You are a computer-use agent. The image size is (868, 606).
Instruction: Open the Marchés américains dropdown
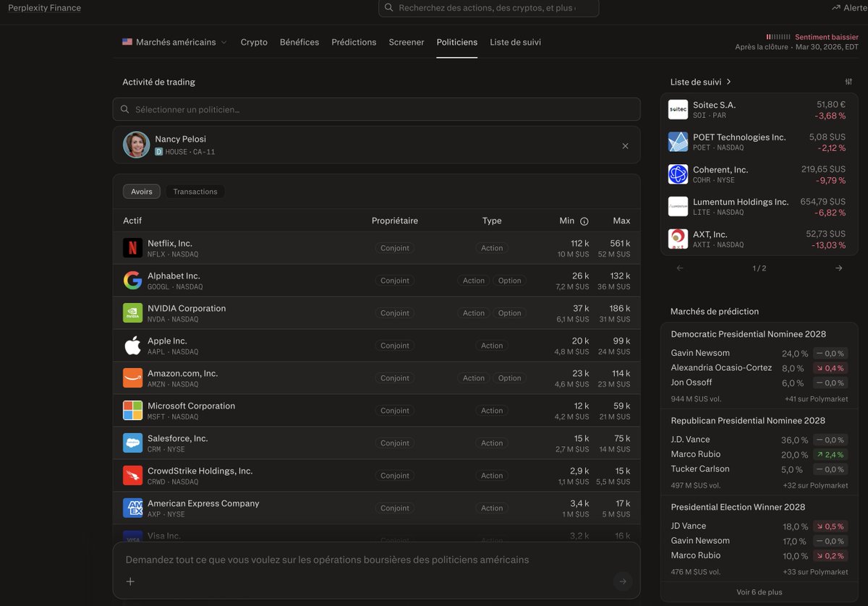(x=174, y=42)
